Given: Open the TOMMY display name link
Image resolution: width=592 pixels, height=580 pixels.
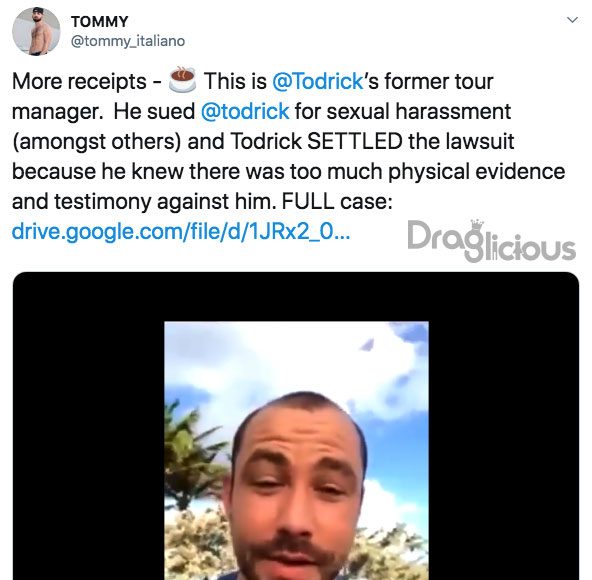Looking at the screenshot, I should 100,22.
